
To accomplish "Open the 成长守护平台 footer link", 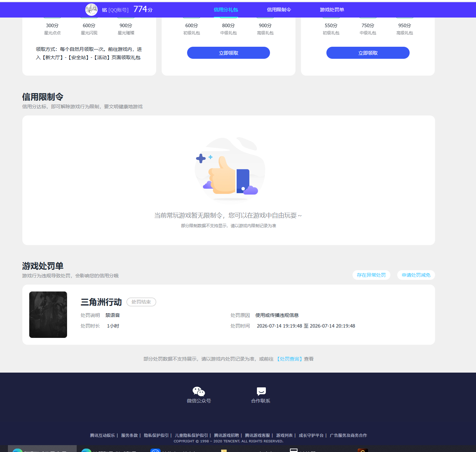I will coord(311,435).
